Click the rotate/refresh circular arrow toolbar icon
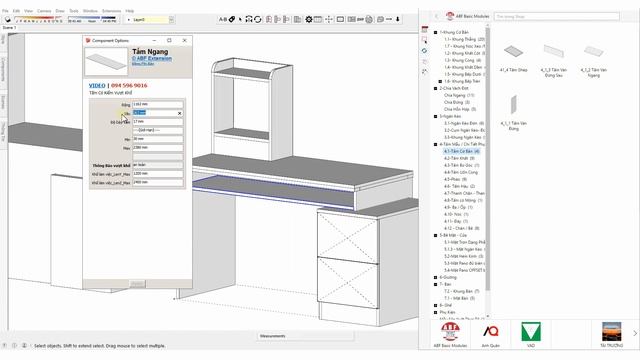The height and width of the screenshot is (360, 640). (258, 19)
